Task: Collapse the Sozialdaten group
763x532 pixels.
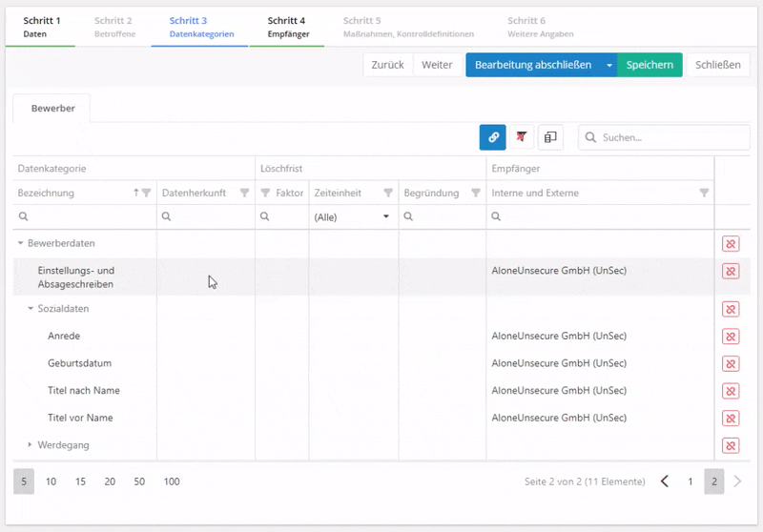Action: (31, 309)
